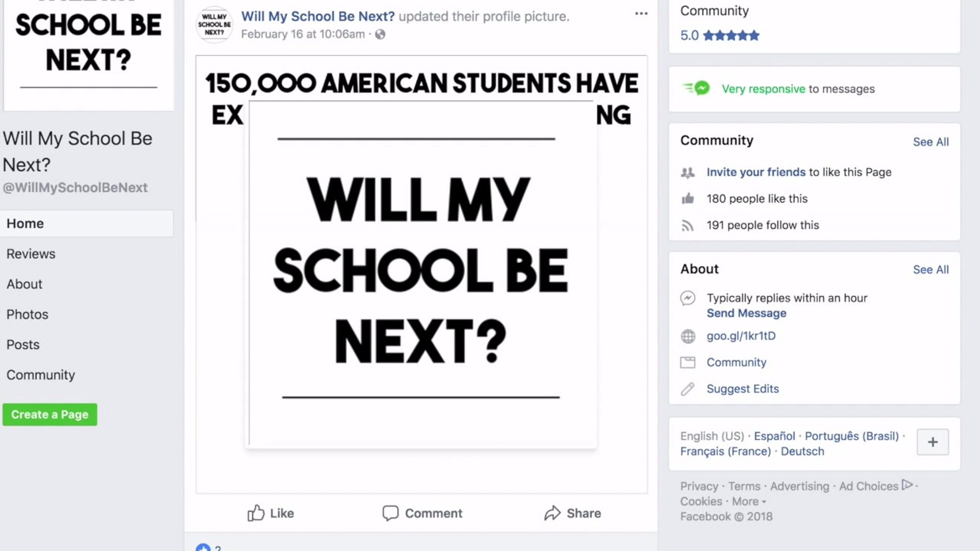This screenshot has height=551, width=980.
Task: Click the Messenger icon beside Send Message
Action: click(688, 298)
